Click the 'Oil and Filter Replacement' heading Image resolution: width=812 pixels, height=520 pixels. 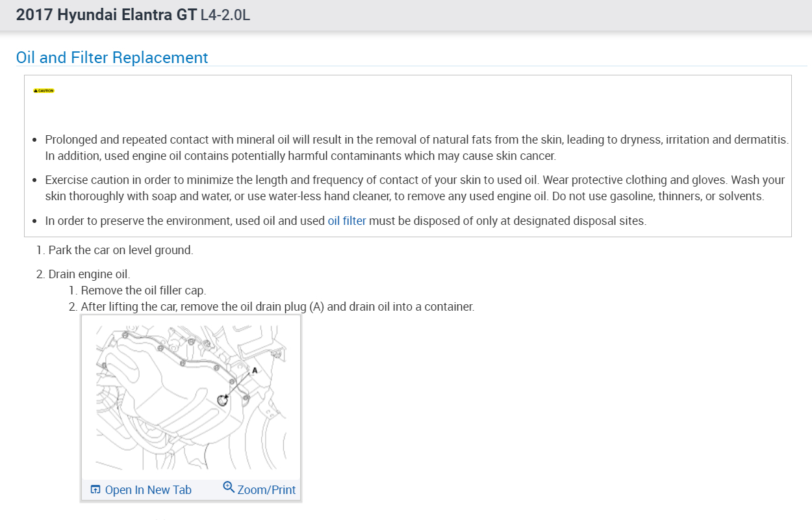tap(112, 57)
